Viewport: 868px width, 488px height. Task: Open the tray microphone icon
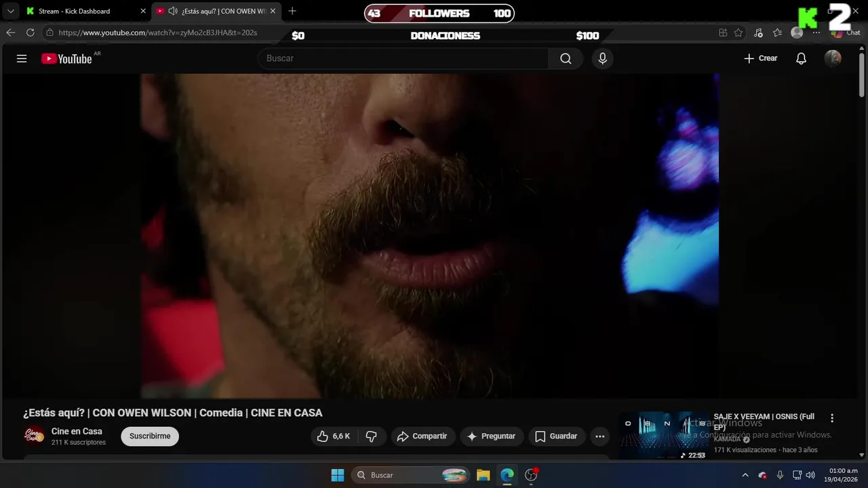pyautogui.click(x=780, y=475)
